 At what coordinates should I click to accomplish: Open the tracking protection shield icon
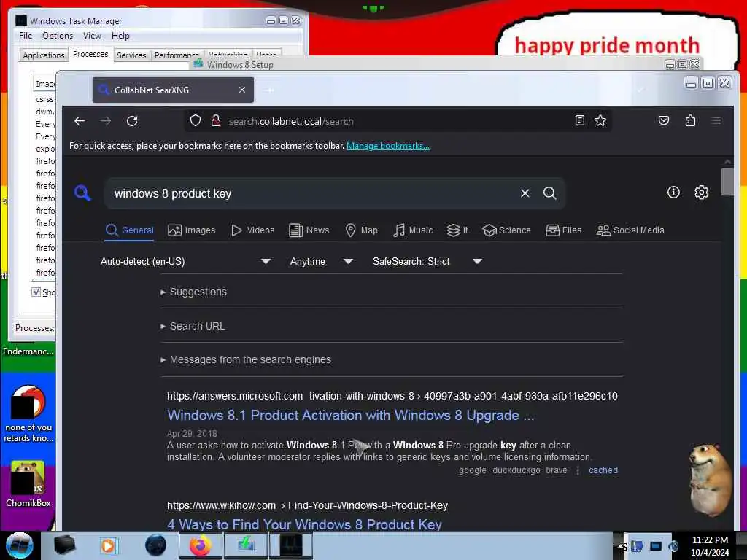click(196, 121)
